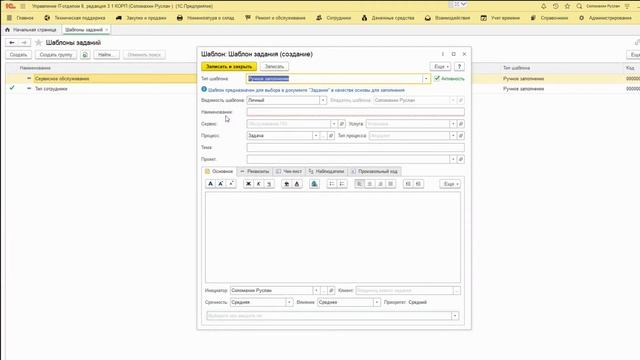Image resolution: width=640 pixels, height=360 pixels.
Task: Click the insert picture icon
Action: pos(314,184)
